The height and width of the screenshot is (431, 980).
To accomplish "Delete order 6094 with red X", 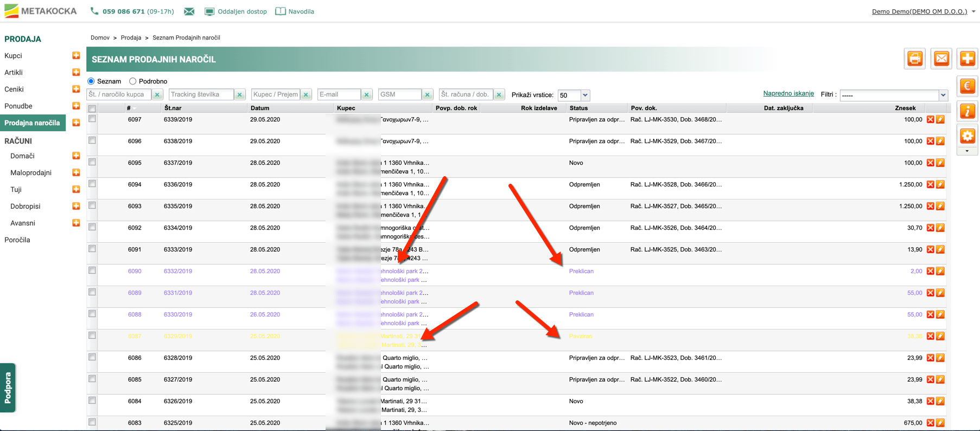I will pos(930,184).
